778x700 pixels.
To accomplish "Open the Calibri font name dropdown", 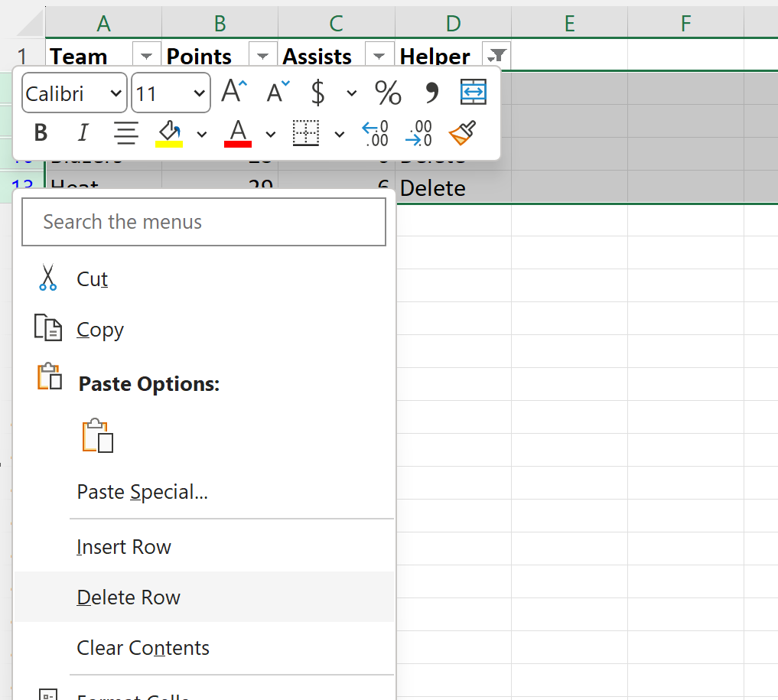I will click(x=115, y=93).
